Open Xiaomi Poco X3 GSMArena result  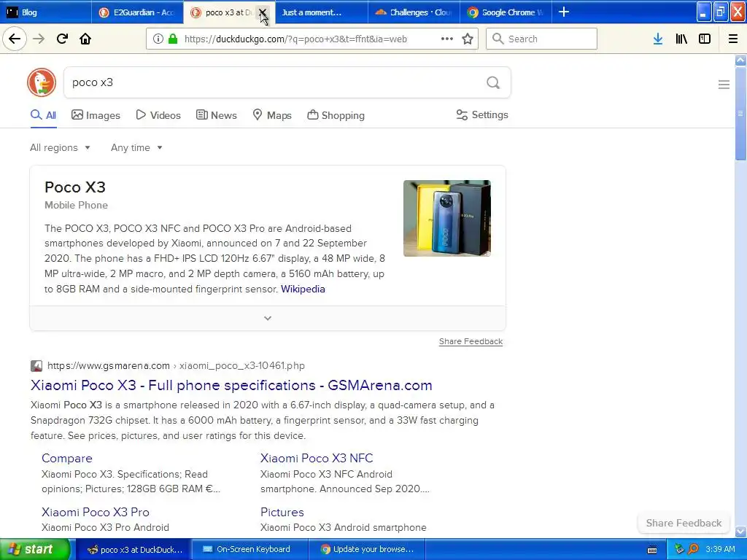tap(231, 385)
